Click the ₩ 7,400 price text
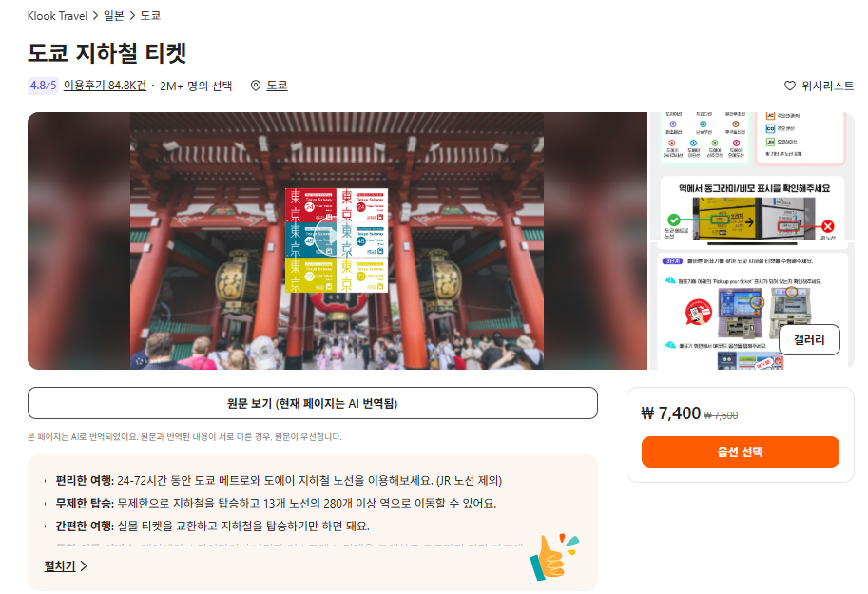The width and height of the screenshot is (868, 594). click(671, 413)
